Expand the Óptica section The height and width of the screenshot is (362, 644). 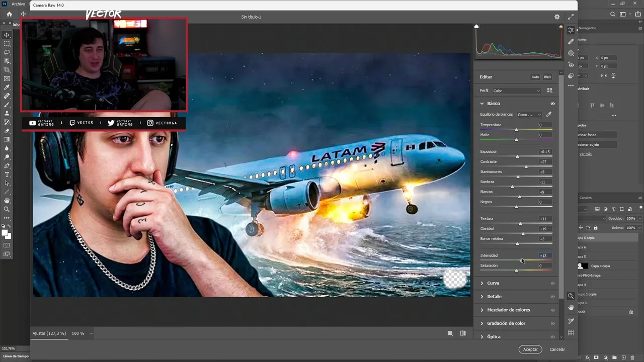click(482, 337)
